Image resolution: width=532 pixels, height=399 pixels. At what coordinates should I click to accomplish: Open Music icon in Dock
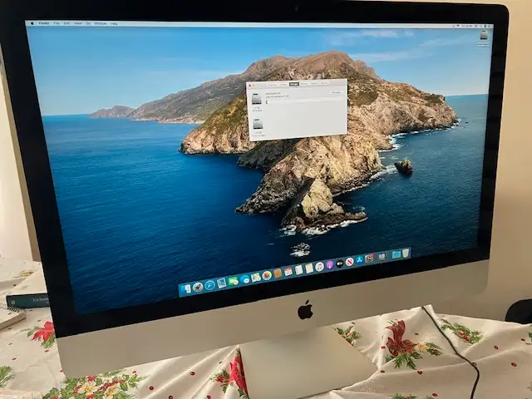[x=319, y=266]
